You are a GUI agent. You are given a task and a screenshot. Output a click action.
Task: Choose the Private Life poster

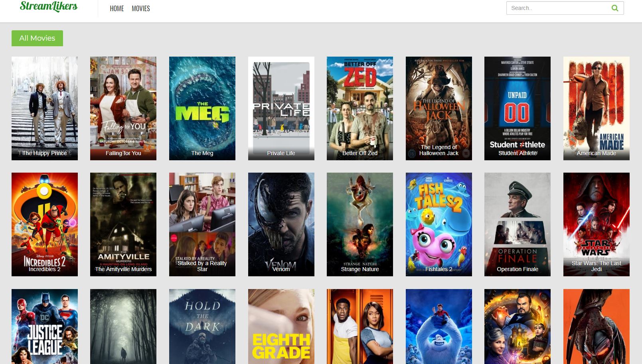tap(281, 108)
